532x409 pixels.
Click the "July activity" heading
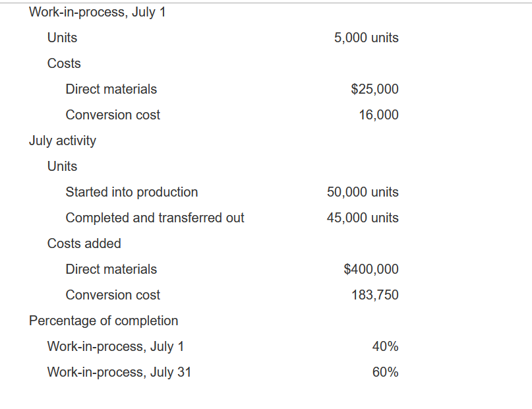point(63,141)
